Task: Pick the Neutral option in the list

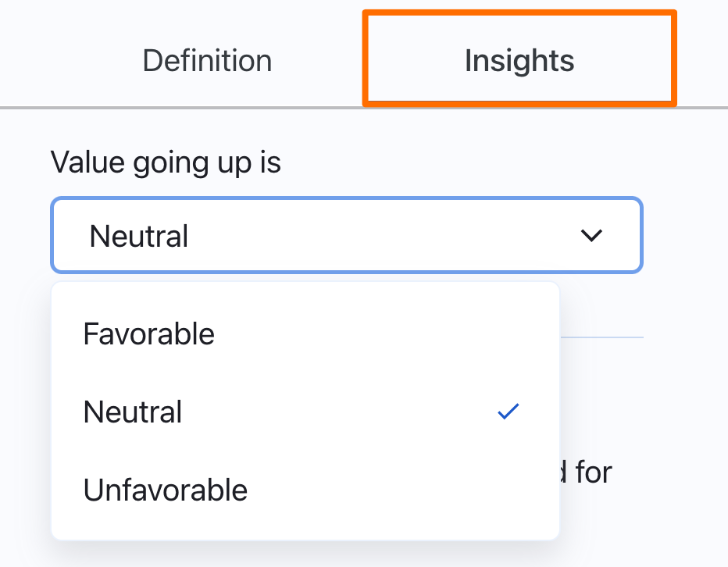Action: tap(133, 412)
